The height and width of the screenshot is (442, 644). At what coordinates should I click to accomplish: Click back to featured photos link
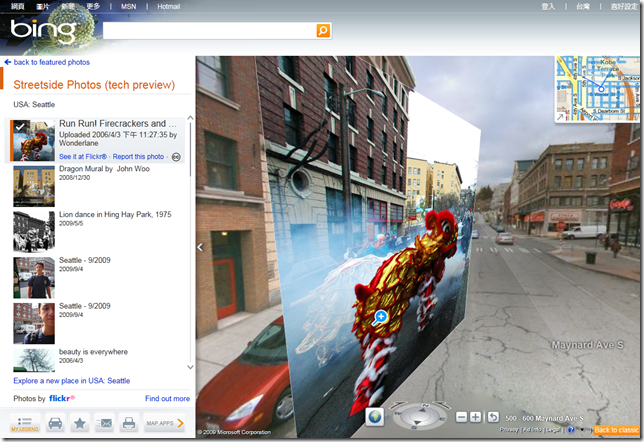coord(52,62)
